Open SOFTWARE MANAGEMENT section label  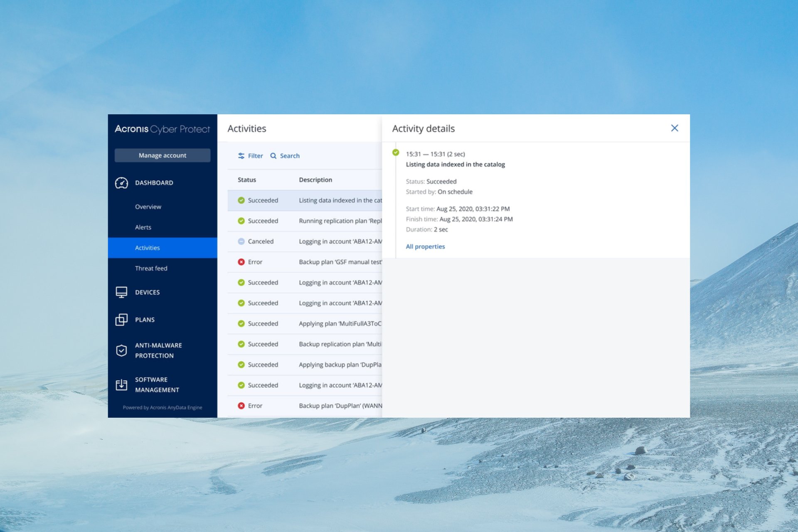157,385
